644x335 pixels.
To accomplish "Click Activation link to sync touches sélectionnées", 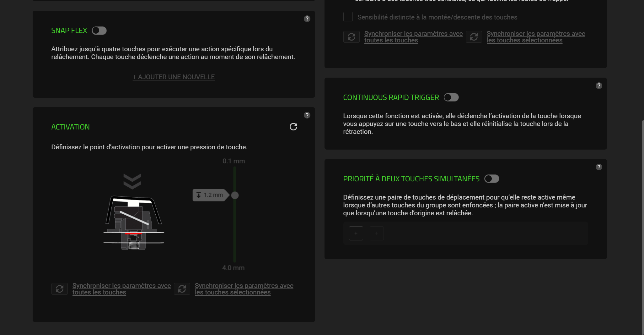I will pos(244,289).
